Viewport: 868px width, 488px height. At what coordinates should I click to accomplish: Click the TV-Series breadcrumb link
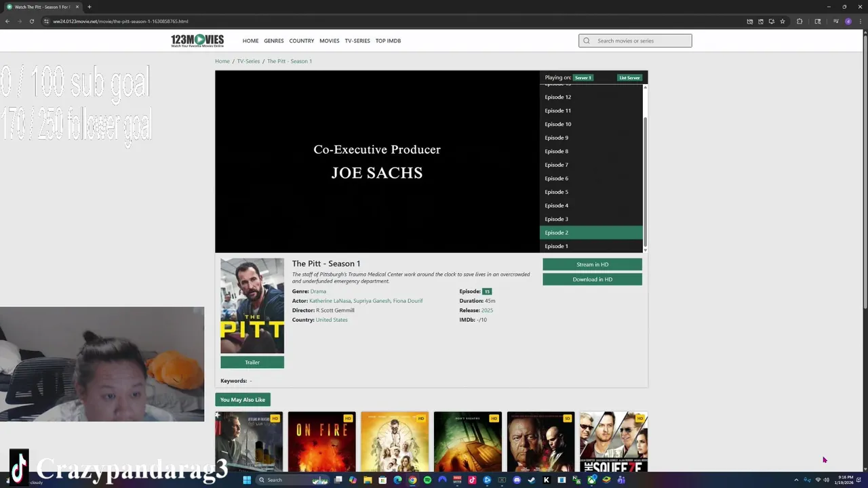click(248, 61)
